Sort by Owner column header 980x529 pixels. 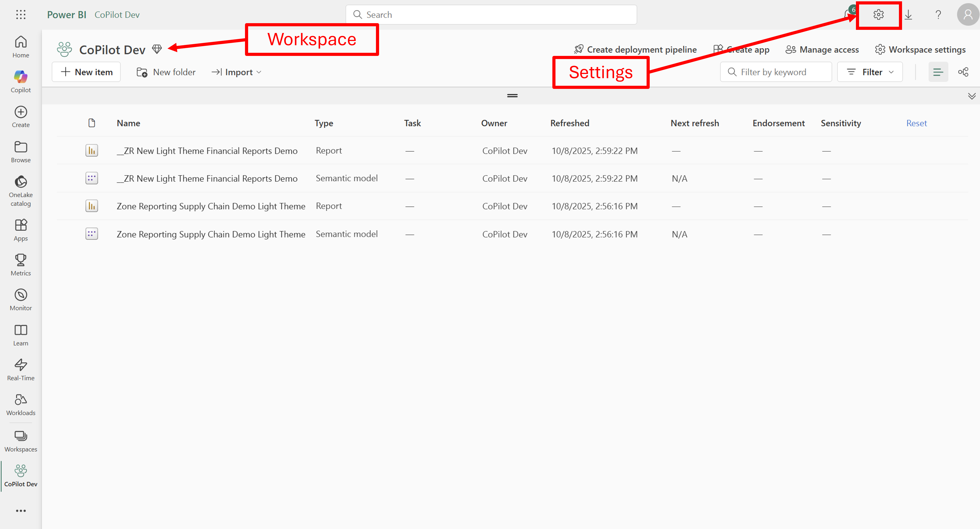coord(494,123)
